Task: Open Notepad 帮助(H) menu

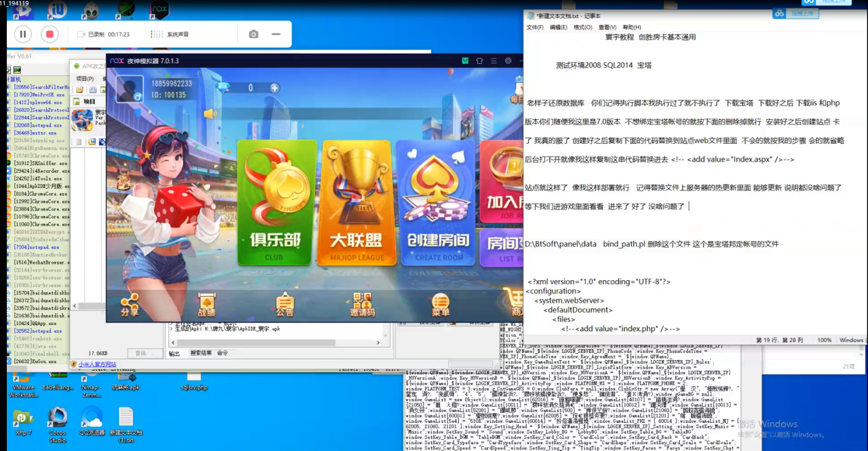Action: pos(632,27)
